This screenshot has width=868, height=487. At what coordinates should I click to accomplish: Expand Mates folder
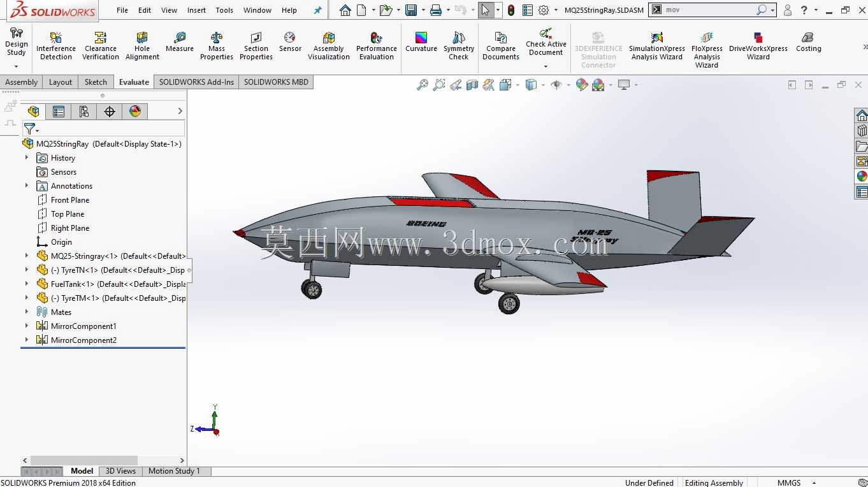tap(27, 312)
